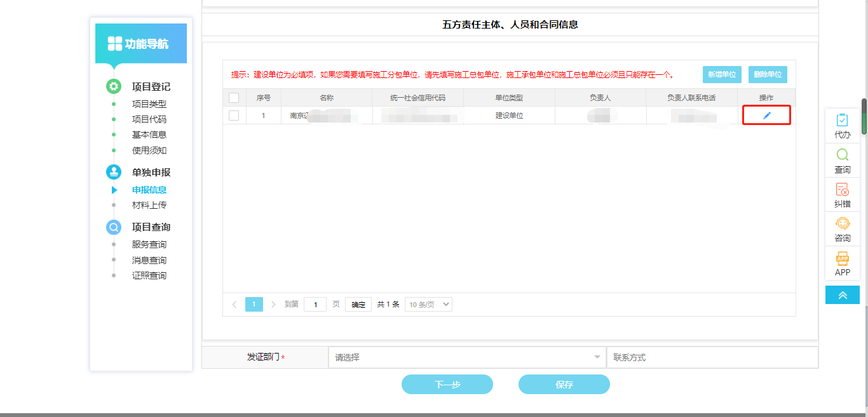Click the 保存 button
Image resolution: width=868 pixels, height=417 pixels.
pyautogui.click(x=564, y=385)
